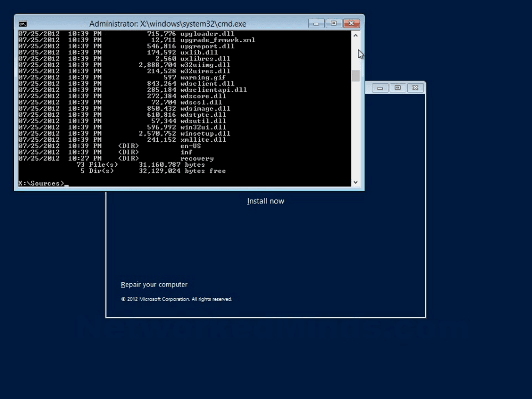532x399 pixels.
Task: Click the X:\Sources> command prompt line
Action: pyautogui.click(x=42, y=183)
